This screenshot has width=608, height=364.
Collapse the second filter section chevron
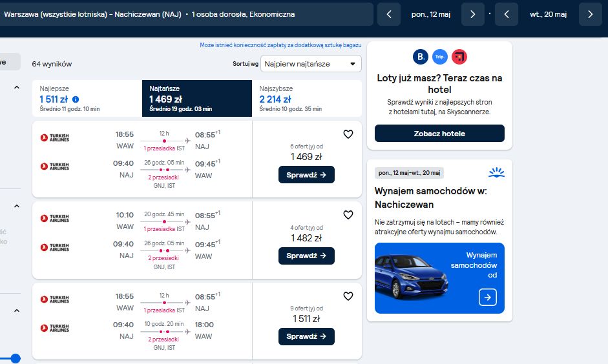(17, 206)
